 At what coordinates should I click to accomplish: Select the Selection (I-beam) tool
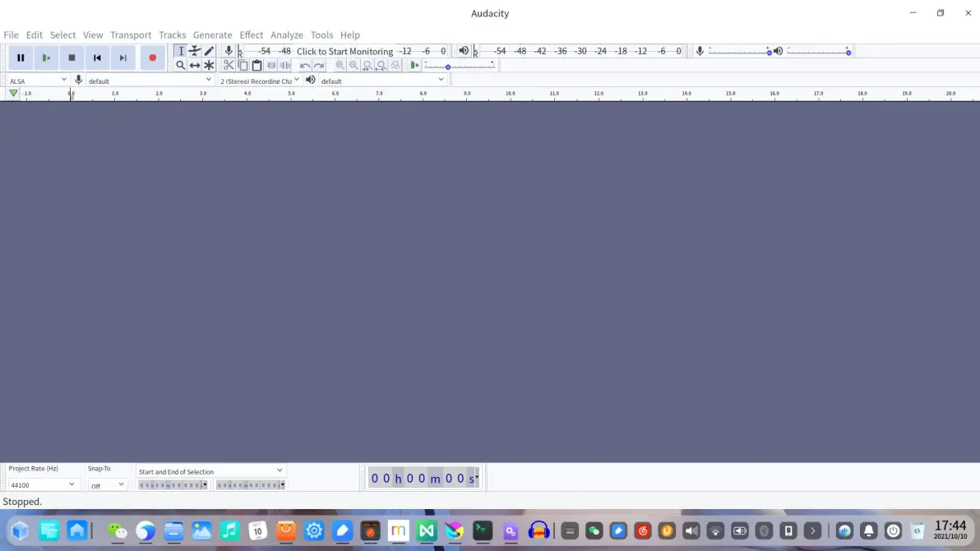181,51
